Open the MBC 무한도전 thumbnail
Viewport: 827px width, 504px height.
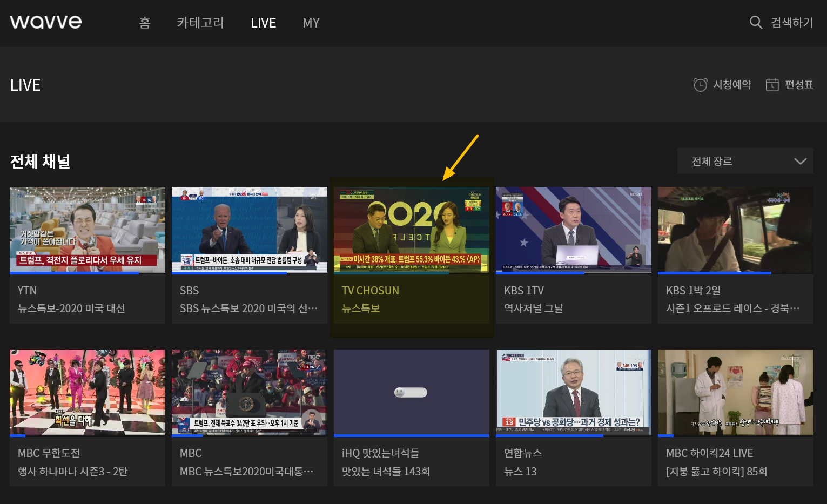88,393
